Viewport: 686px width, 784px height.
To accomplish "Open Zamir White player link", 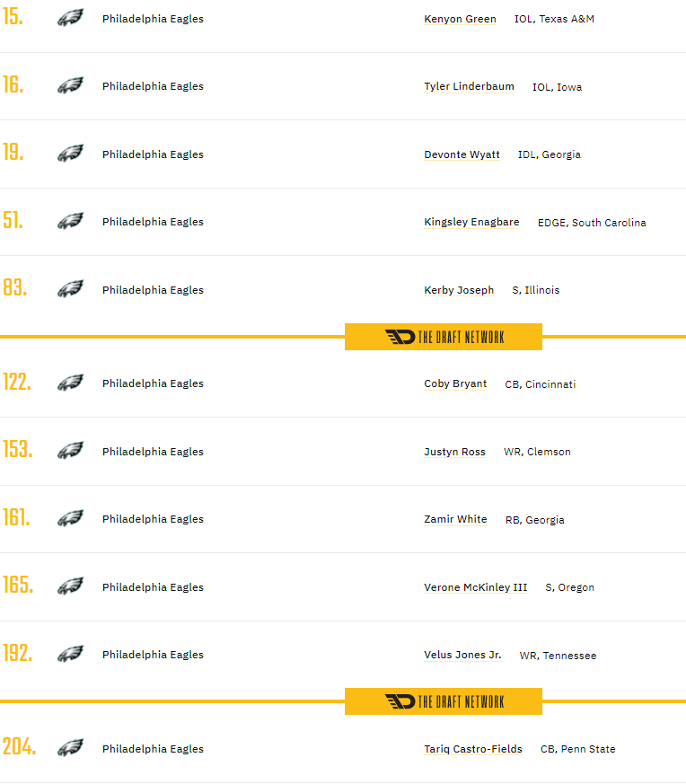I will pyautogui.click(x=455, y=519).
